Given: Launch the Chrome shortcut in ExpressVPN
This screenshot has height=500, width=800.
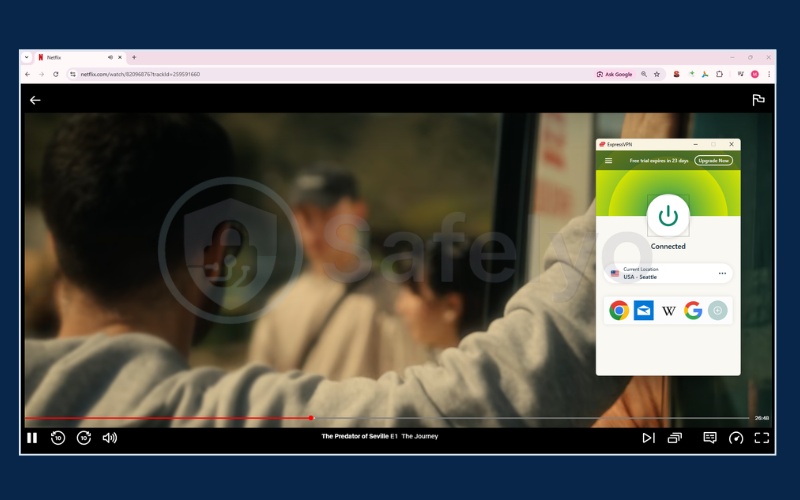Looking at the screenshot, I should 619,310.
